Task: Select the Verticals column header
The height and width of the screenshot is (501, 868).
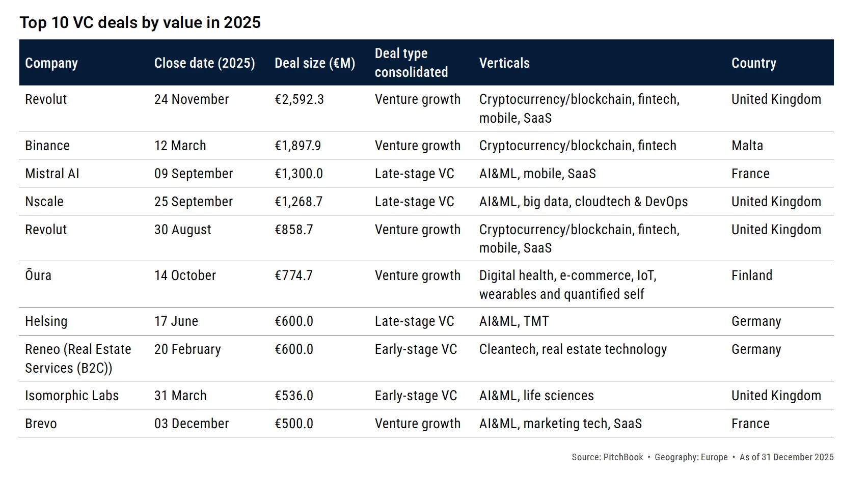Action: coord(504,63)
